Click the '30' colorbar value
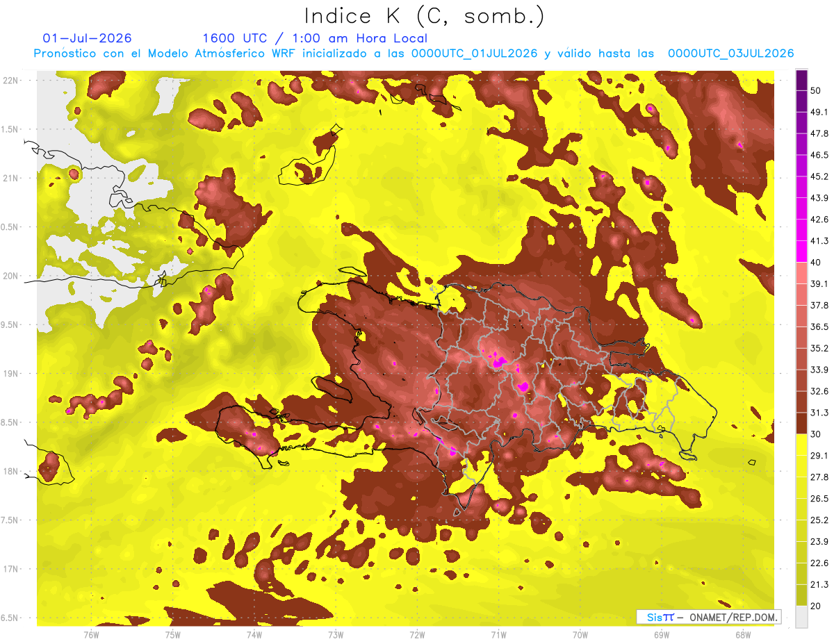Viewport: 834px width, 644px height. [816, 434]
